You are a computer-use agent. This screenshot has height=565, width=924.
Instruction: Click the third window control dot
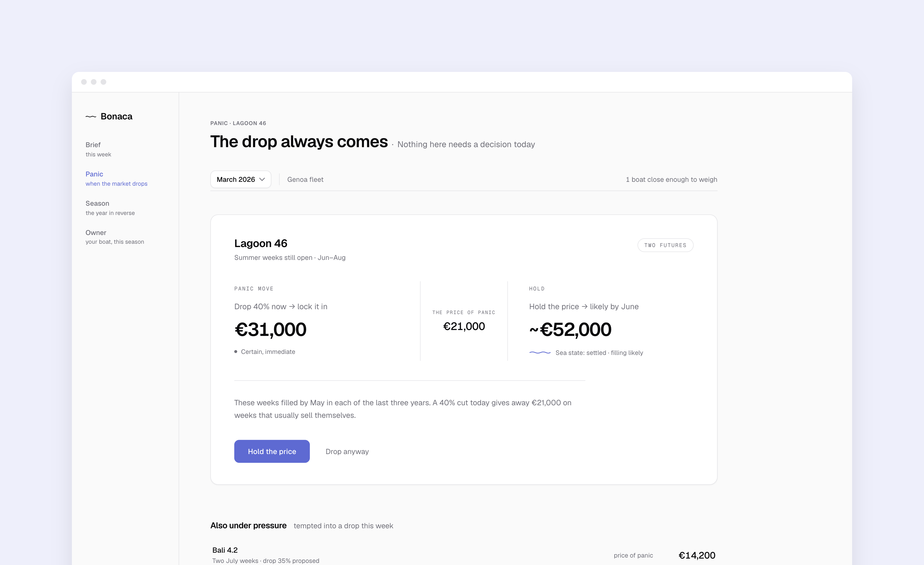pos(103,82)
